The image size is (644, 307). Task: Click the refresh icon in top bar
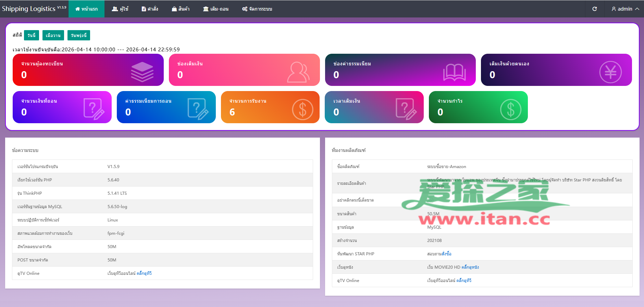tap(595, 9)
